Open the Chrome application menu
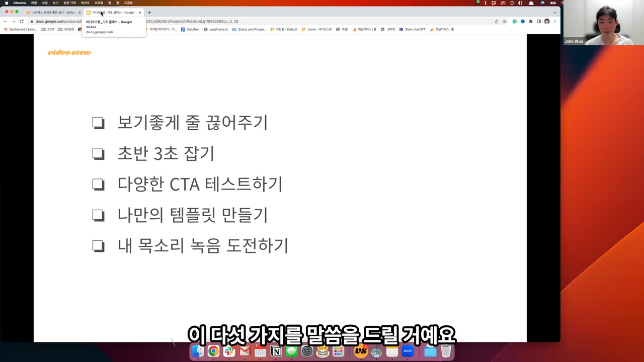 (x=20, y=3)
